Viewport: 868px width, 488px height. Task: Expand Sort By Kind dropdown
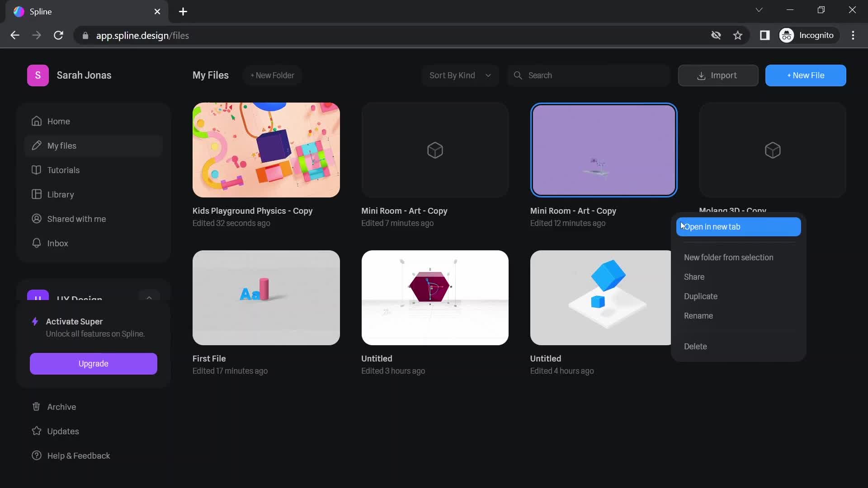460,75
